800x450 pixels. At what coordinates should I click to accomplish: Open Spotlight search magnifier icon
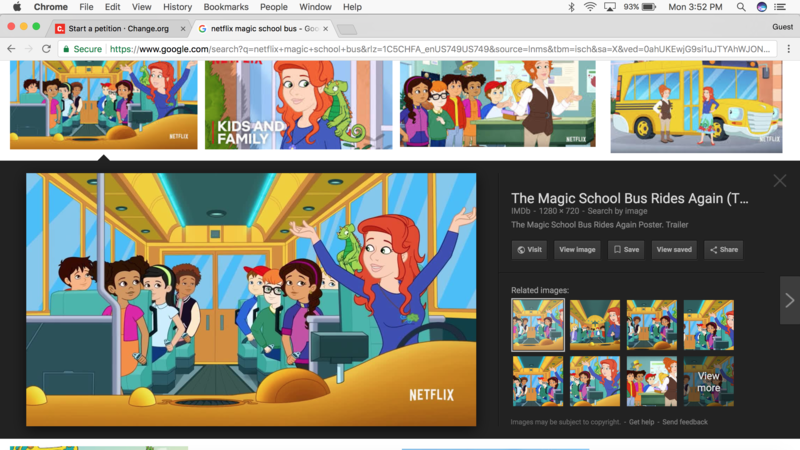pyautogui.click(x=741, y=7)
